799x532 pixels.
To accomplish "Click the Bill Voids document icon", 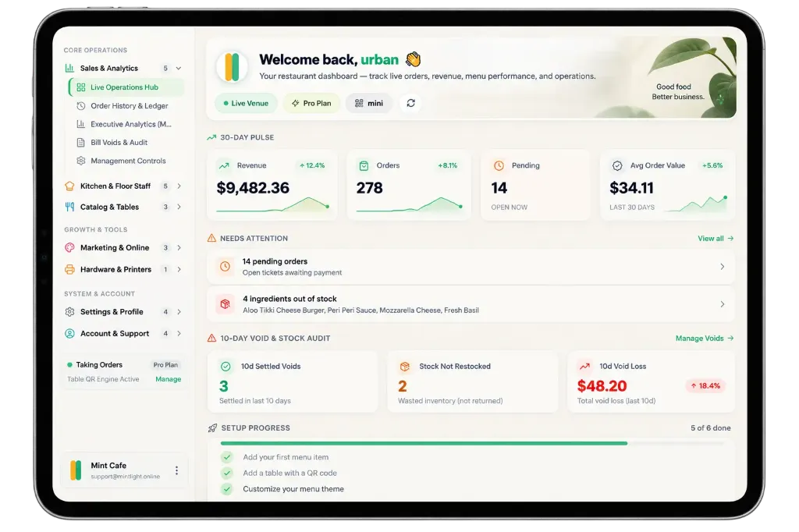I will (x=80, y=142).
